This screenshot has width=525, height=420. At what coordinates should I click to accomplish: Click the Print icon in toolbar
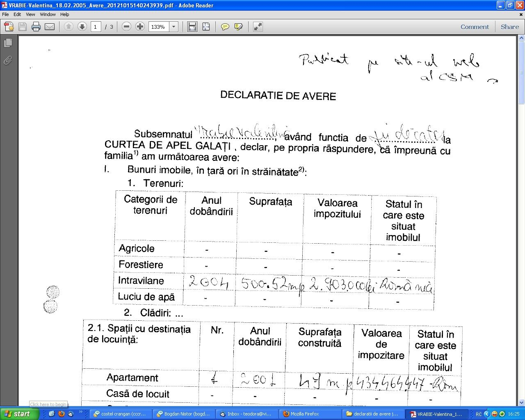(36, 27)
